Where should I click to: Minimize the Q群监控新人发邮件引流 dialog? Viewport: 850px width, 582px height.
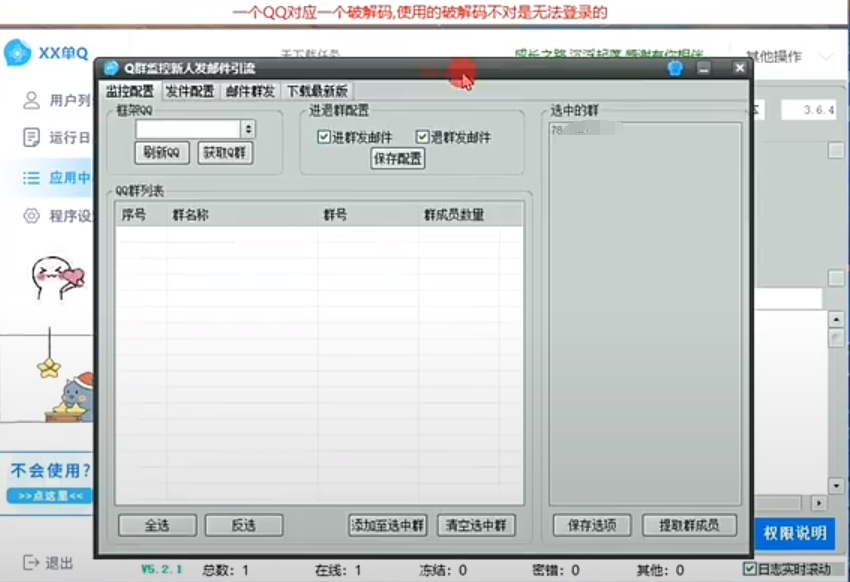(x=704, y=68)
